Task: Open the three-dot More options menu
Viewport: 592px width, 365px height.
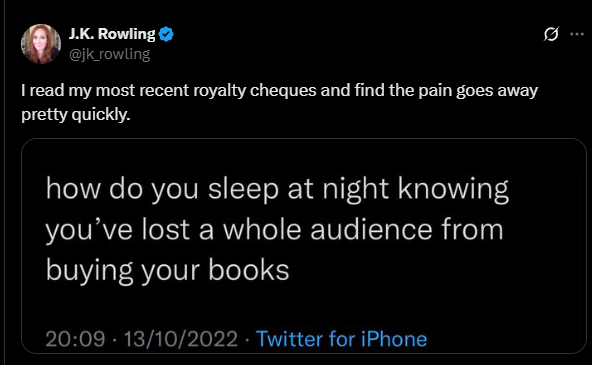Action: tap(577, 34)
